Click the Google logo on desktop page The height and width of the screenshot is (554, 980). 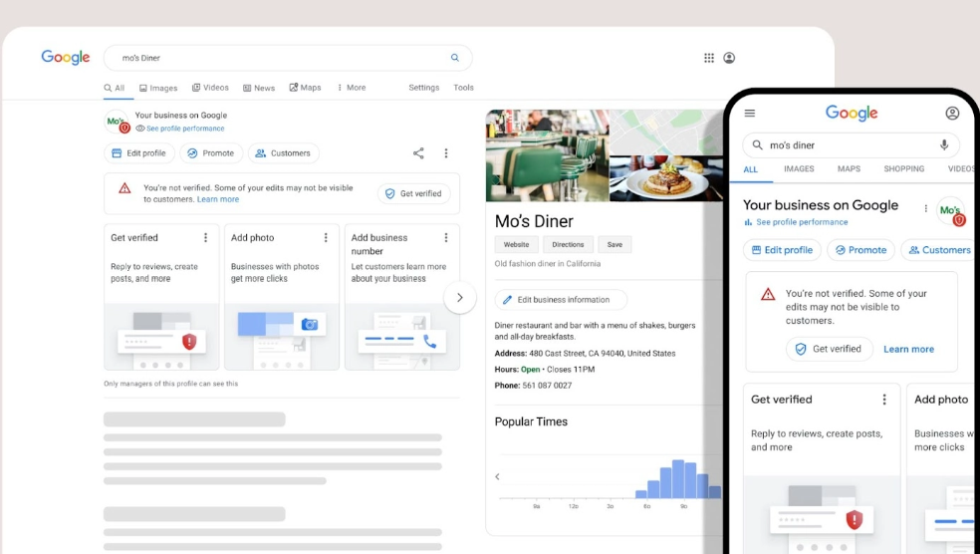coord(66,57)
